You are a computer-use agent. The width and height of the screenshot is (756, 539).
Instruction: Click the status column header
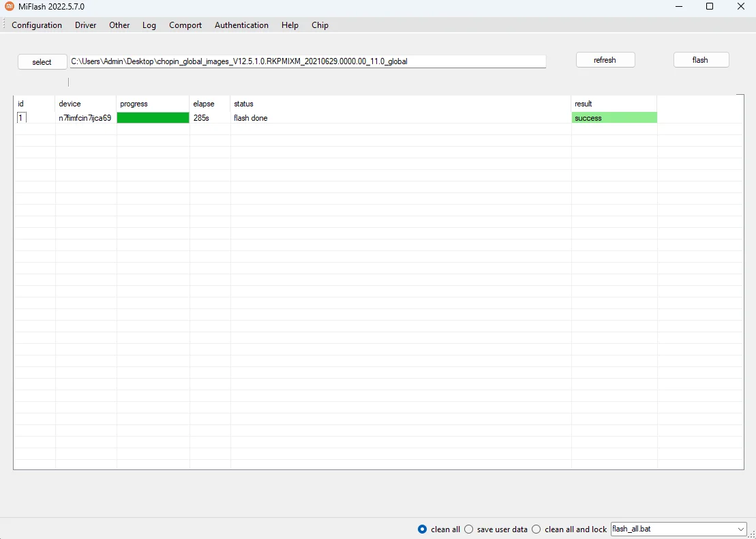[401, 104]
